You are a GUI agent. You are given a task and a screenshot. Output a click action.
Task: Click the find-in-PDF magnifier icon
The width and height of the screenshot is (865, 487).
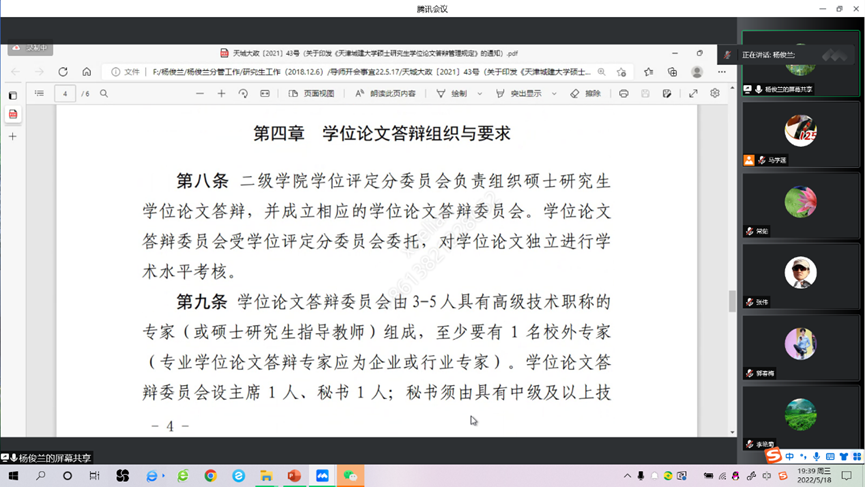coord(104,94)
